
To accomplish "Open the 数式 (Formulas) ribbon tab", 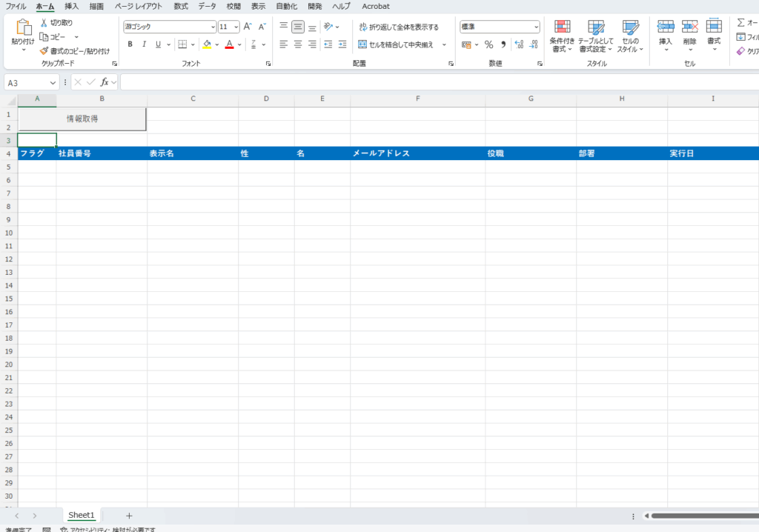I will pyautogui.click(x=181, y=6).
